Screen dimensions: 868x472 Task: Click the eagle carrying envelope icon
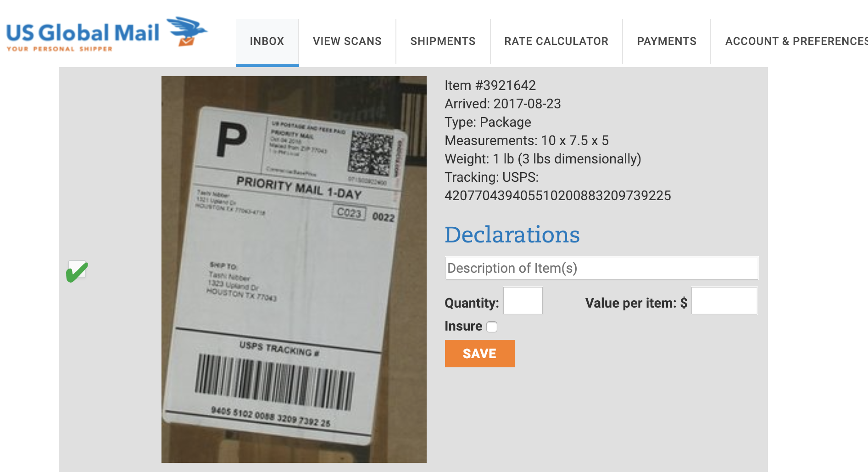point(187,31)
